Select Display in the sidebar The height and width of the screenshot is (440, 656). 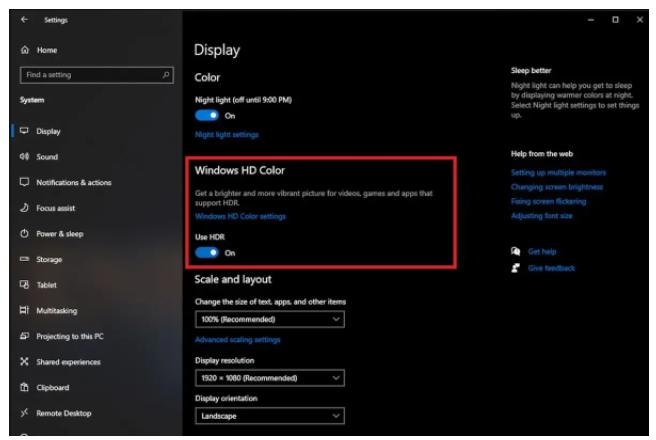click(48, 131)
